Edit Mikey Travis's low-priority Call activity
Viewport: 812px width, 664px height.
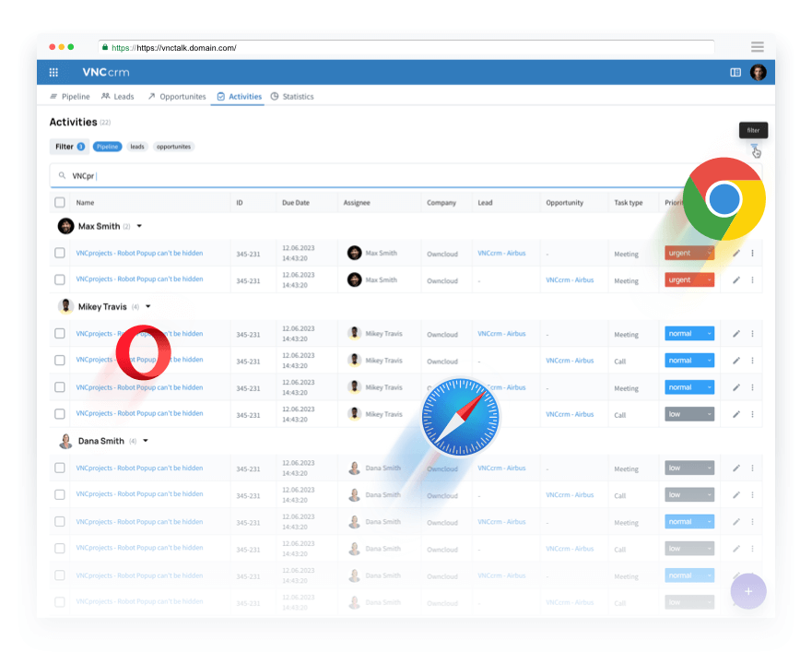(x=736, y=415)
